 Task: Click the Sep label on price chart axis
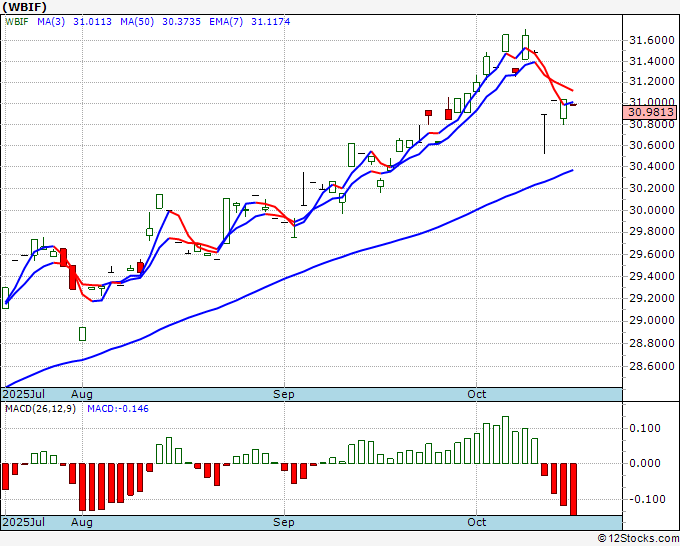[284, 394]
